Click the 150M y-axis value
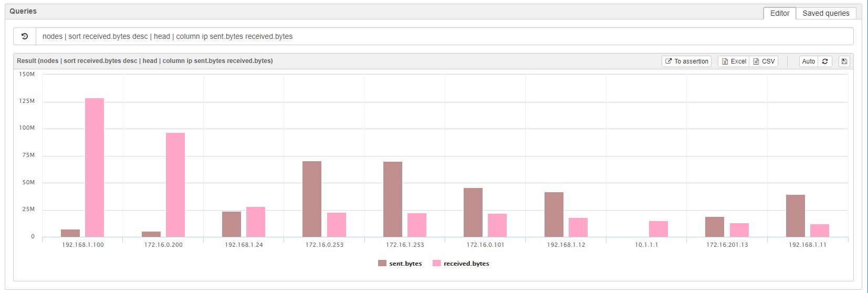Viewport: 868px width, 293px height. coord(27,74)
